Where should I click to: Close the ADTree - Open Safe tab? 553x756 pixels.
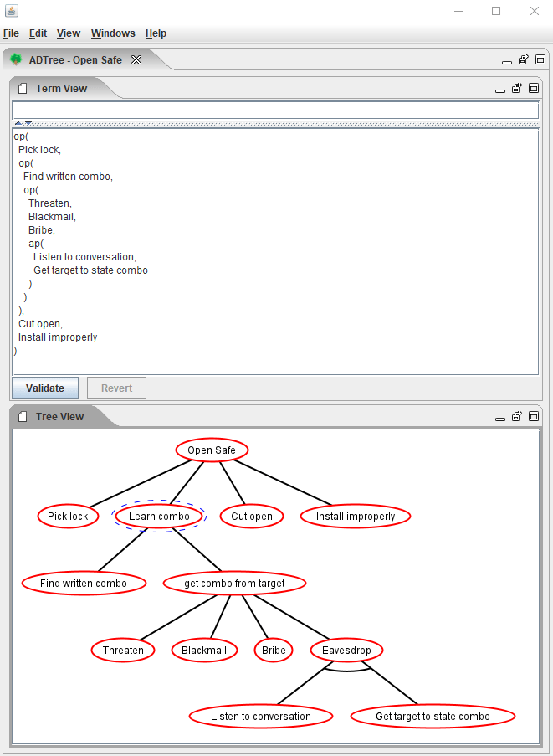137,59
